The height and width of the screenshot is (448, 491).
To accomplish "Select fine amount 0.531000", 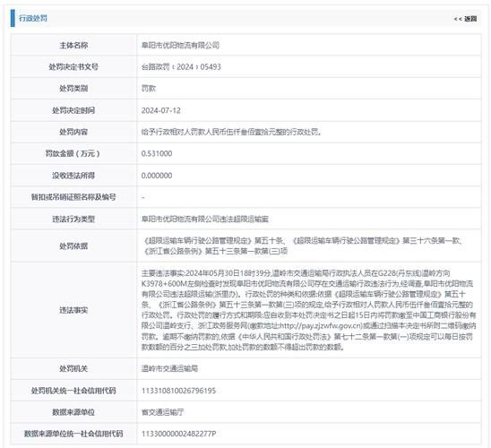I will click(157, 154).
